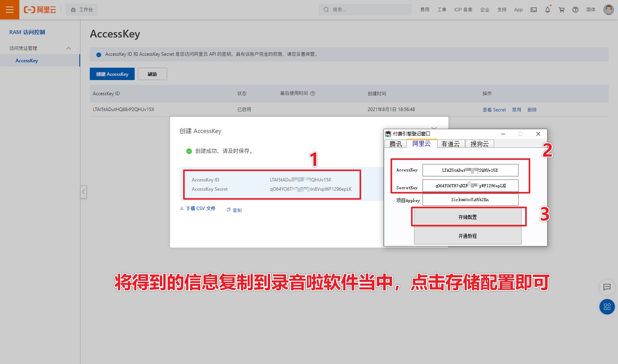Screen dimensions: 618x364
Task: Minimize the 付费引擎登记窗口 window
Action: [x=503, y=134]
